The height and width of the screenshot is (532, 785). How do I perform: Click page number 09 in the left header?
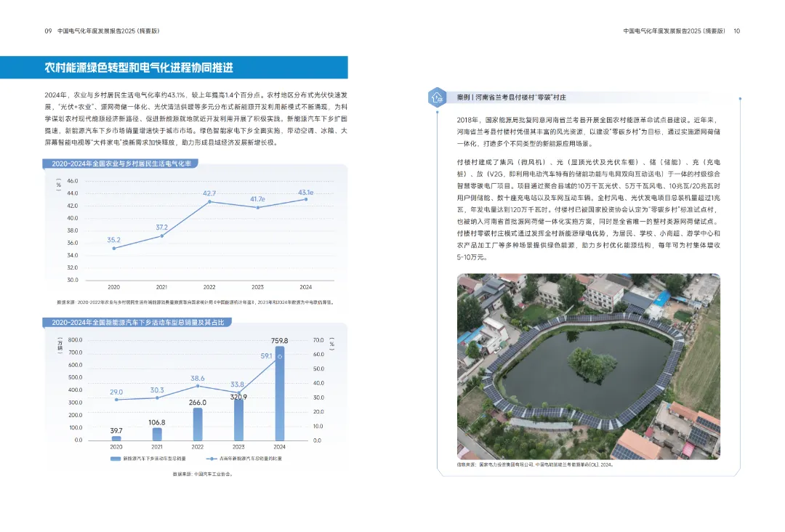point(48,31)
